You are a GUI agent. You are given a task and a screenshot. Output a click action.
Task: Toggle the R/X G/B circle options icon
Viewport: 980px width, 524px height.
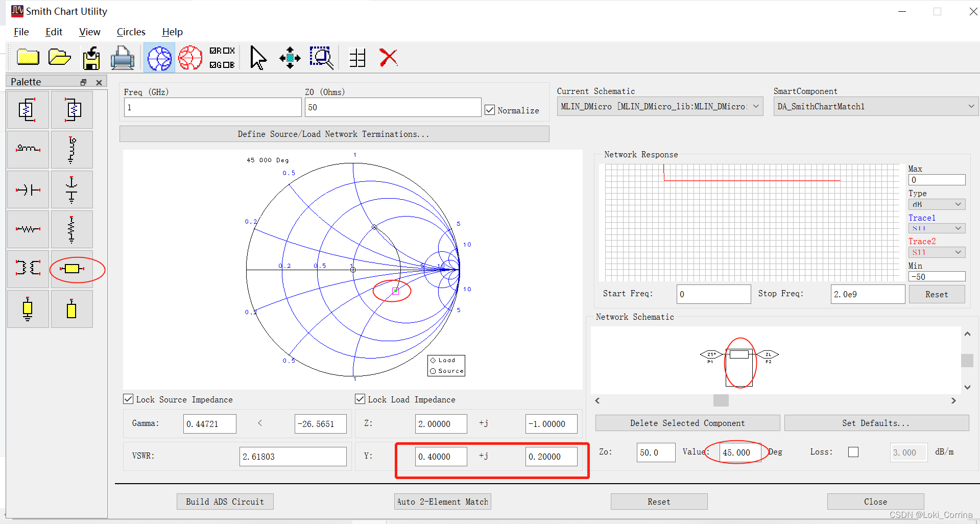222,58
